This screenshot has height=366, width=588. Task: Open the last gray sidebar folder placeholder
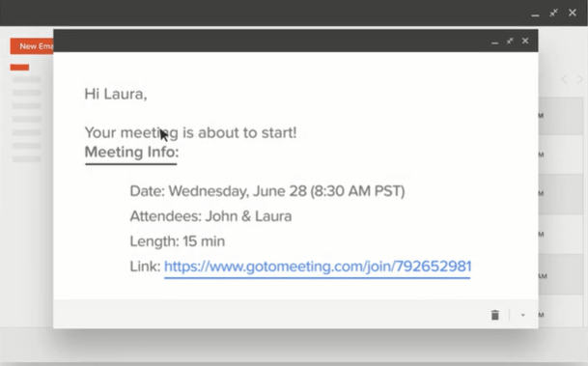27,159
